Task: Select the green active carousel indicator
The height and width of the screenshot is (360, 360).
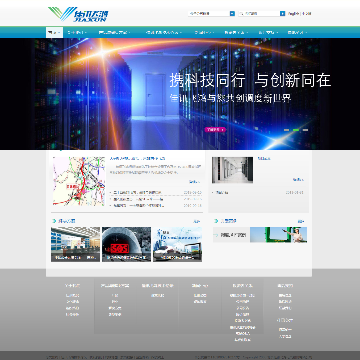Action: (296, 130)
